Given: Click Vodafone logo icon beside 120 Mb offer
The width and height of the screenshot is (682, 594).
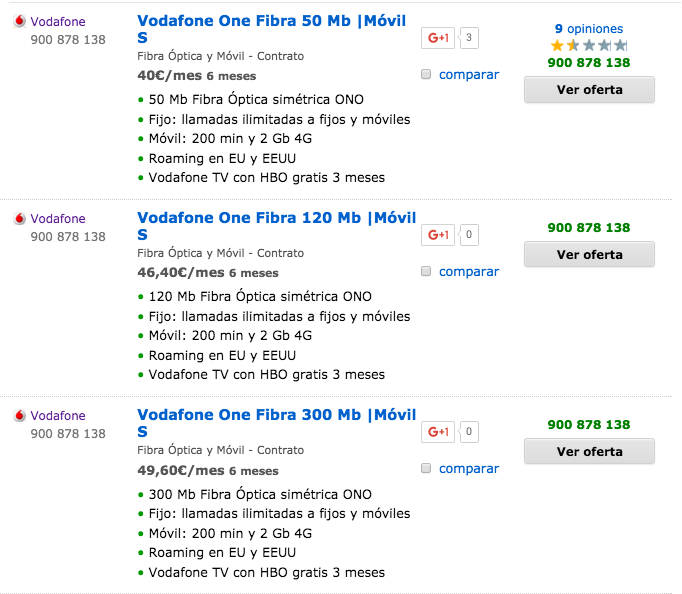Looking at the screenshot, I should pos(18,219).
